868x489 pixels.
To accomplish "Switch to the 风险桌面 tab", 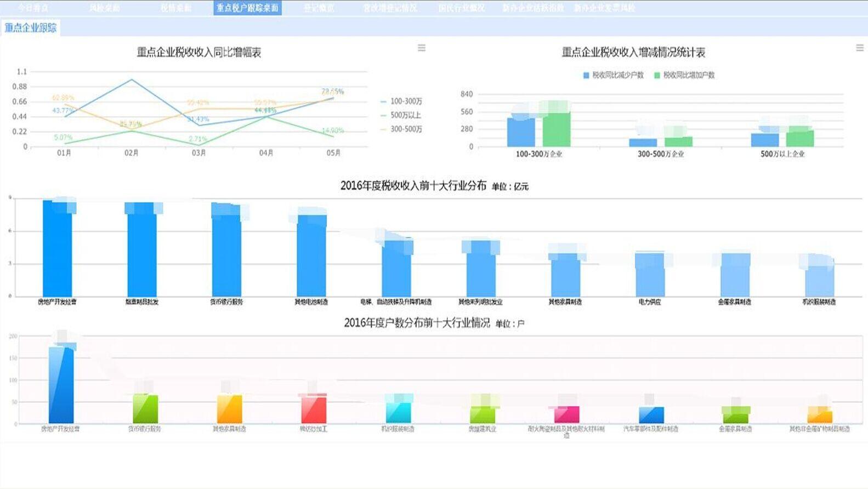I will click(x=105, y=8).
